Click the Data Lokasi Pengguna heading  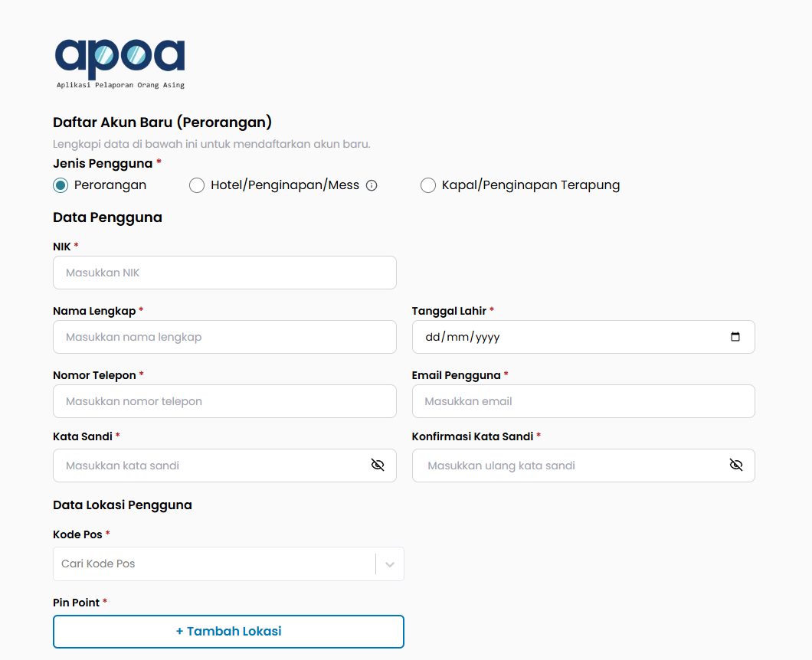[x=123, y=505]
